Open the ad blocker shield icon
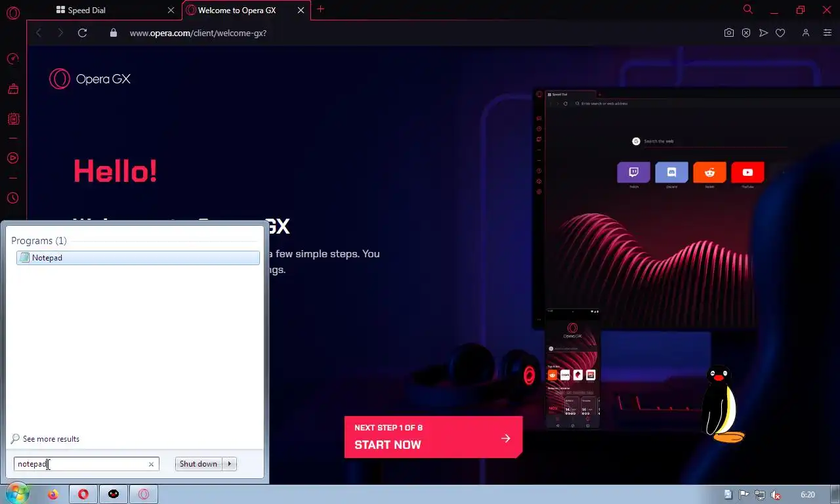This screenshot has height=504, width=840. click(746, 33)
